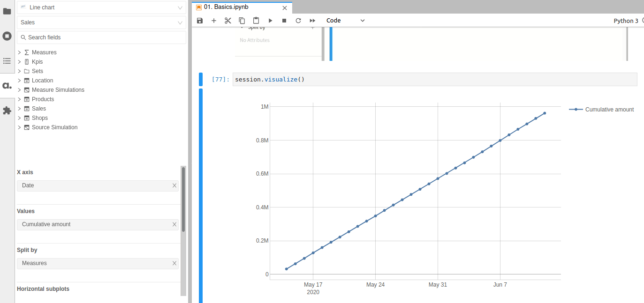Open the atoti sidebar panel icon

pyautogui.click(x=7, y=86)
